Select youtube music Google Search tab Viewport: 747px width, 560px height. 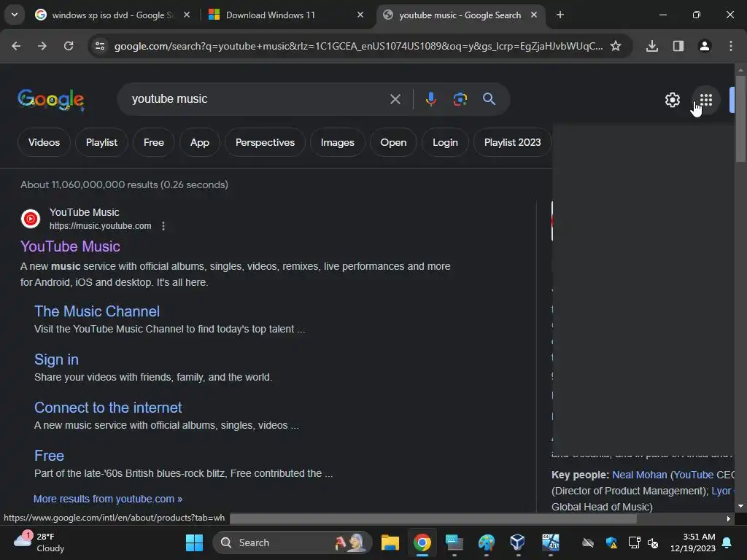460,15
